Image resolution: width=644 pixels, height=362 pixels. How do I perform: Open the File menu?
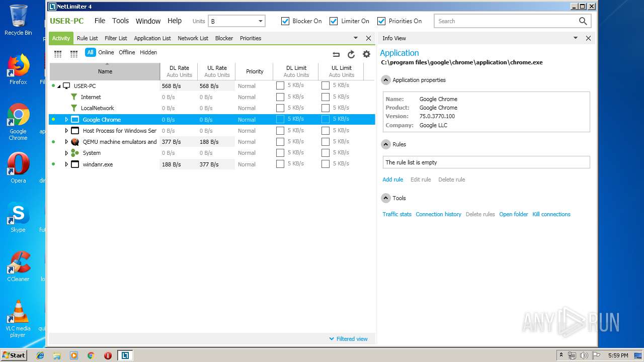click(x=100, y=21)
